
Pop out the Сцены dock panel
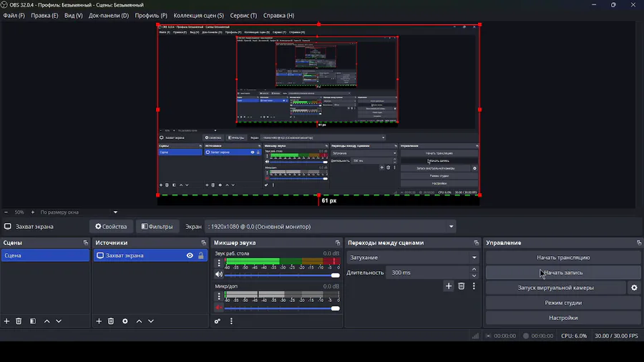pyautogui.click(x=85, y=243)
